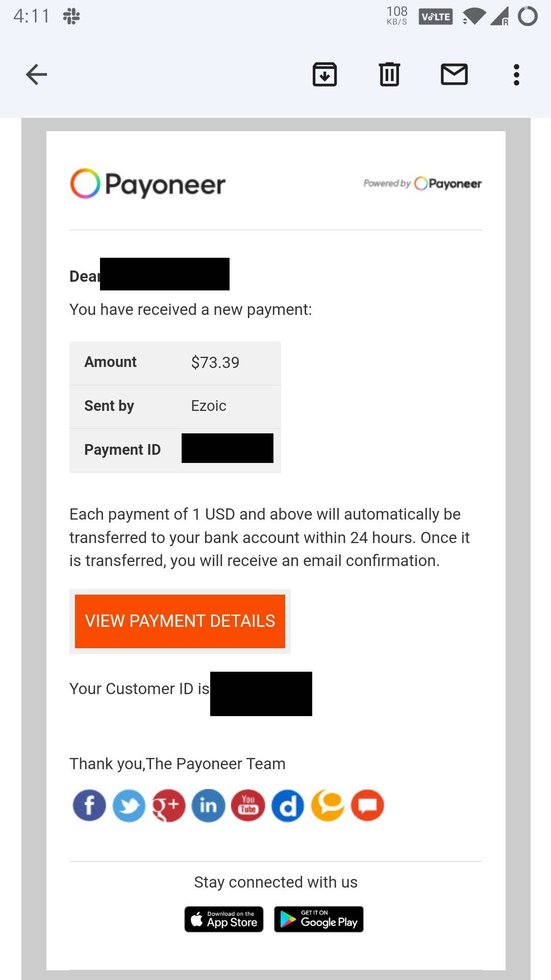
Task: Tap the main Payoneer logo
Action: click(x=148, y=184)
